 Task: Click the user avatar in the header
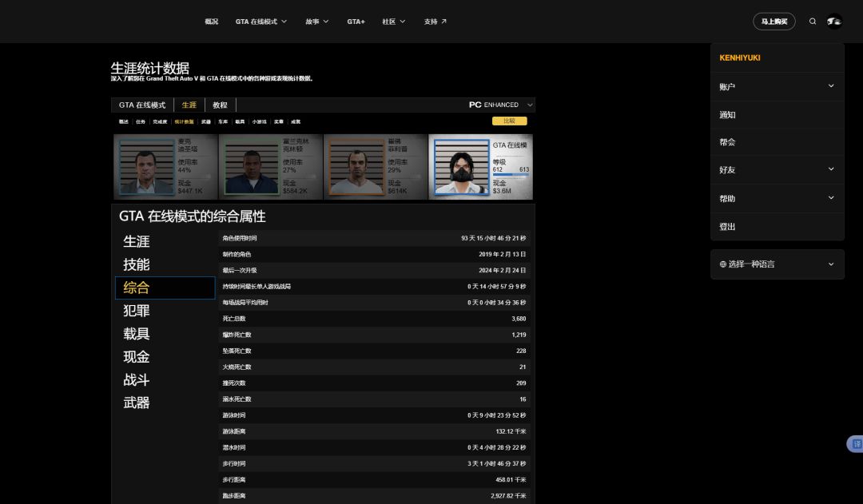click(x=834, y=22)
